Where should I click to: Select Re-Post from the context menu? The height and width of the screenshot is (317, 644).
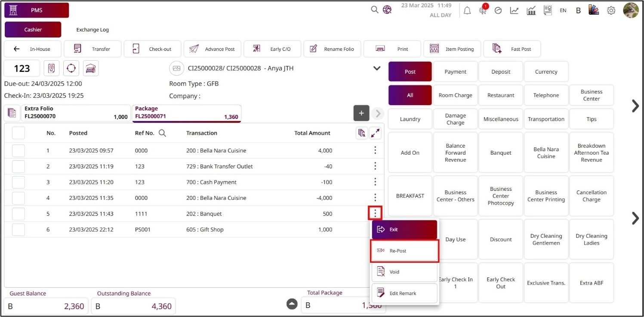point(404,251)
